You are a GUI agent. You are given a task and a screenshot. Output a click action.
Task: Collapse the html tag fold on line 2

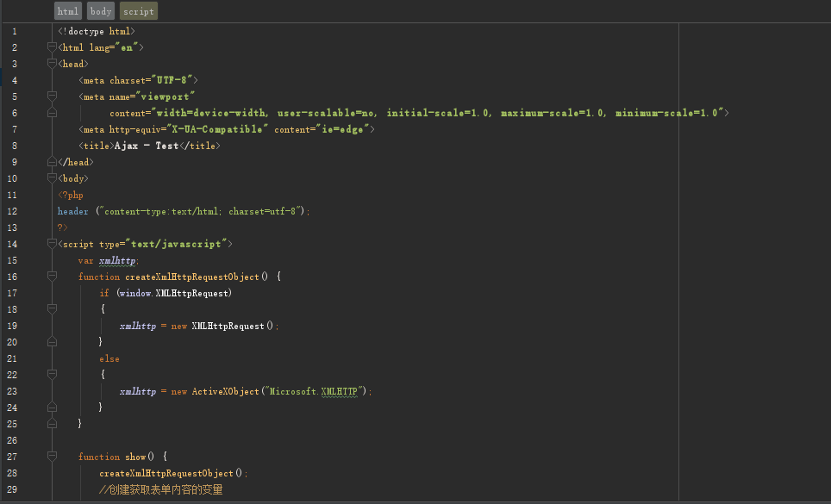click(52, 47)
